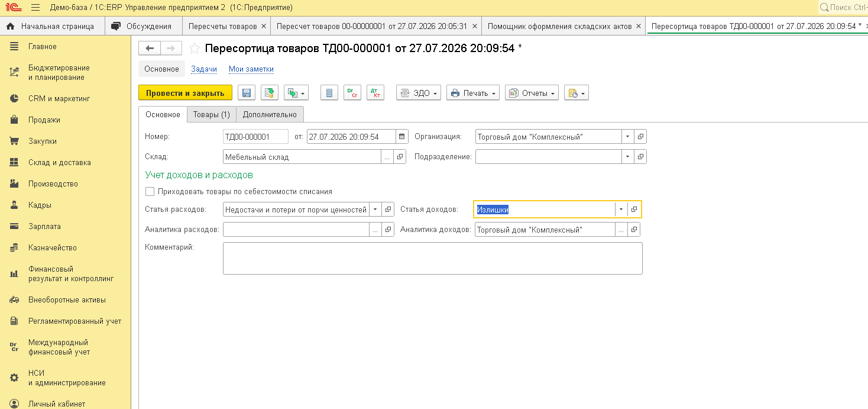Open the Склад и доставка section
Screen dimensions: 868x409
pos(60,163)
